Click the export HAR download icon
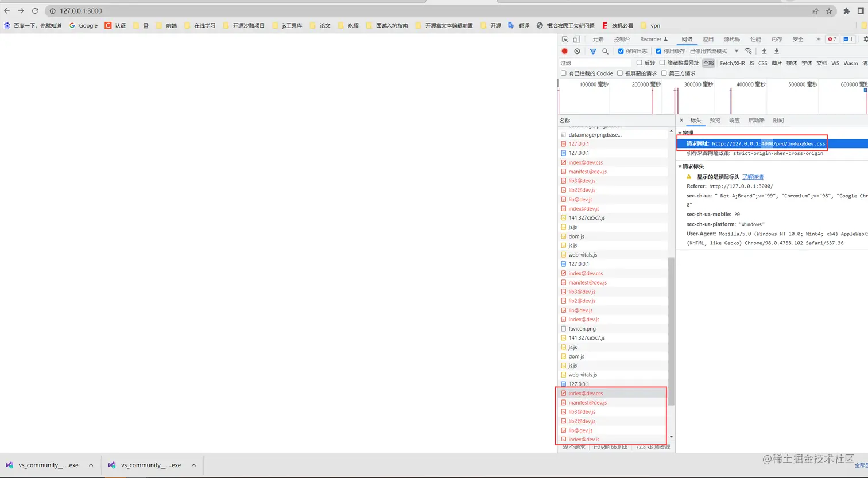This screenshot has width=868, height=478. [x=777, y=51]
